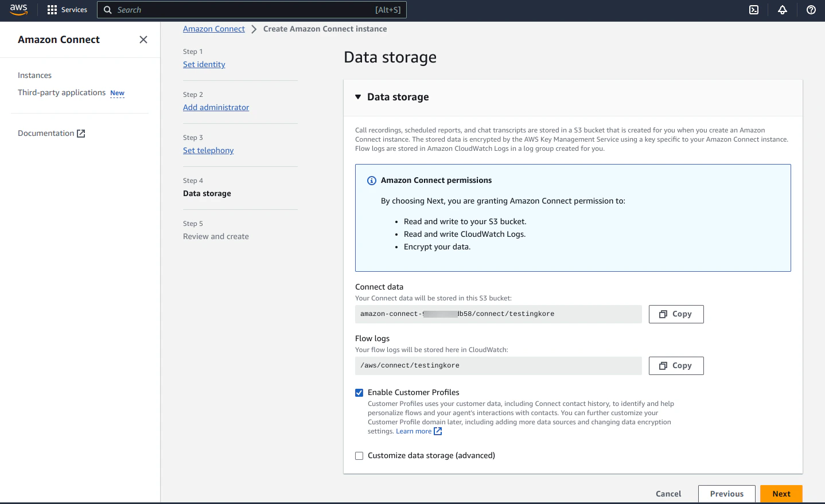Copy the CloudWatch flow logs path
This screenshot has height=504, width=825.
click(676, 365)
